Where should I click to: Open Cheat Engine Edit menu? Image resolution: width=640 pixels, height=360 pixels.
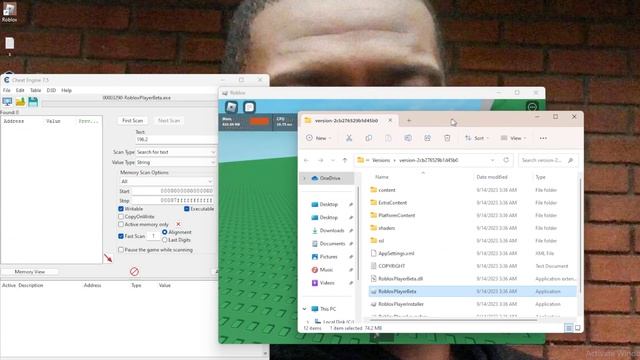[20, 90]
